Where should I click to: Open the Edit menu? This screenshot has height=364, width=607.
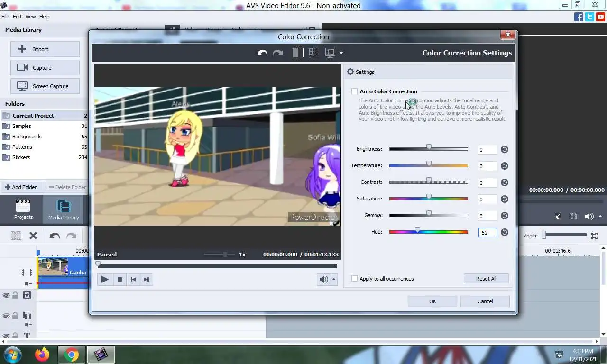tap(17, 17)
